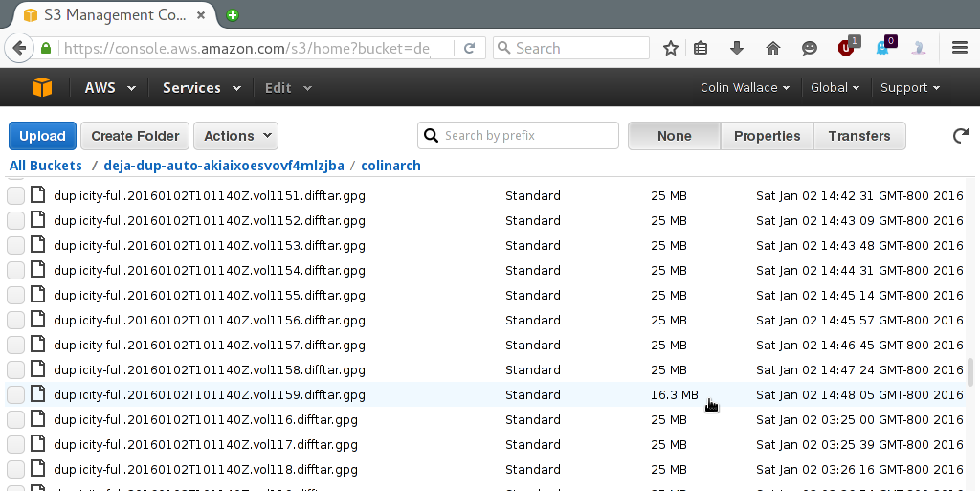980x491 pixels.
Task: Click the Create Folder button
Action: click(x=135, y=136)
